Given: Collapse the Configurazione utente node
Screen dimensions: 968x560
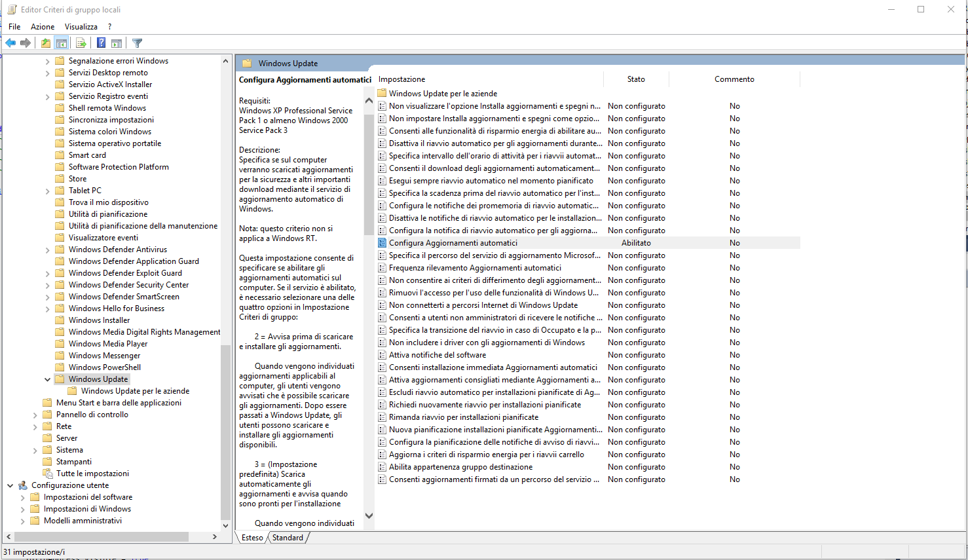Looking at the screenshot, I should coord(10,485).
